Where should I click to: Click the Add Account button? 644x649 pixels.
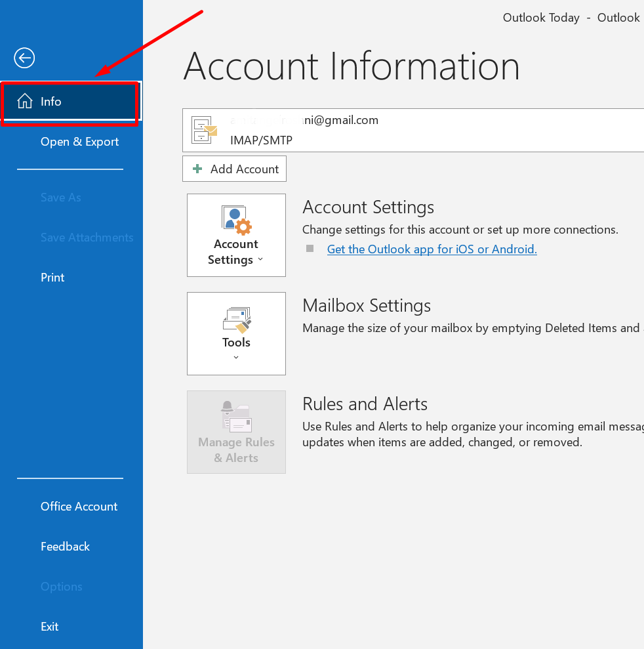[234, 169]
